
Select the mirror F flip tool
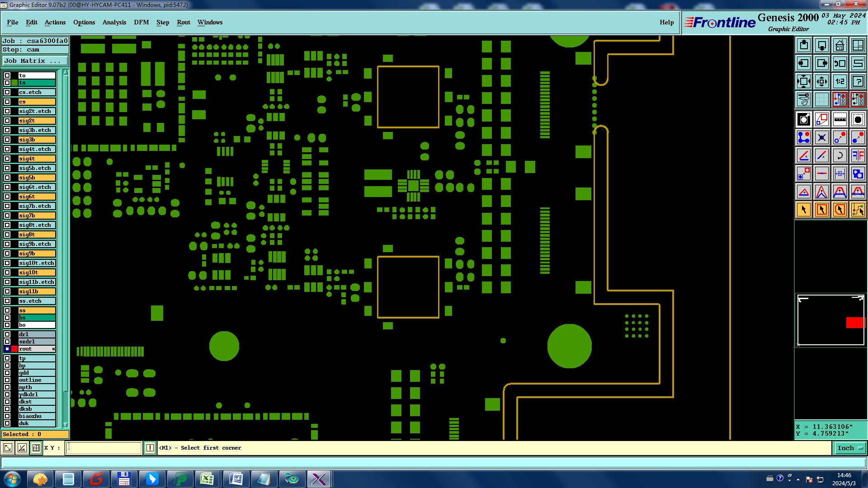pos(858,155)
